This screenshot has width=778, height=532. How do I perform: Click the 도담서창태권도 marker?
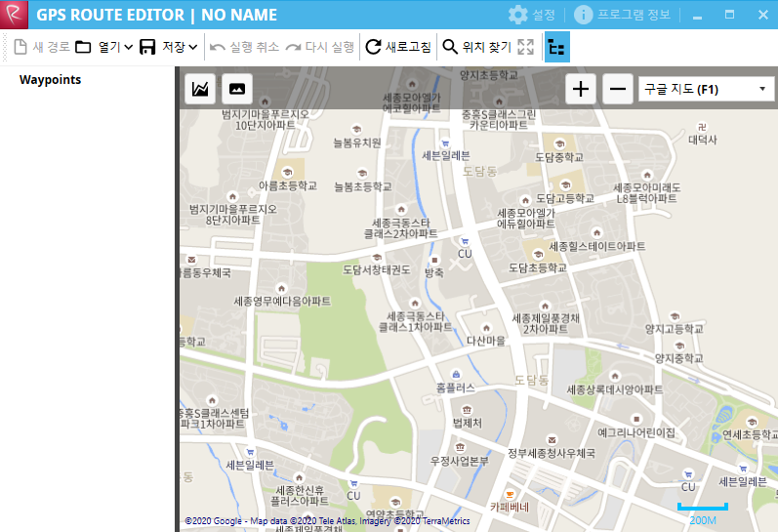pos(377,257)
